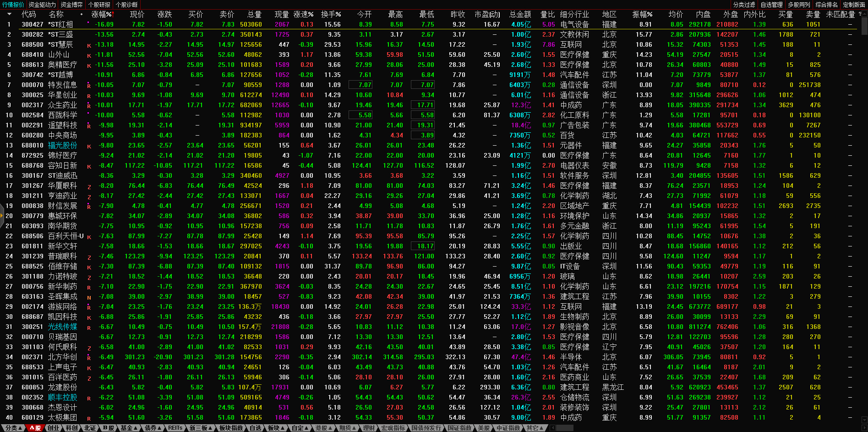This screenshot has width=868, height=432.
Task: Switch to the 个股诊断 tab
Action: click(126, 5)
